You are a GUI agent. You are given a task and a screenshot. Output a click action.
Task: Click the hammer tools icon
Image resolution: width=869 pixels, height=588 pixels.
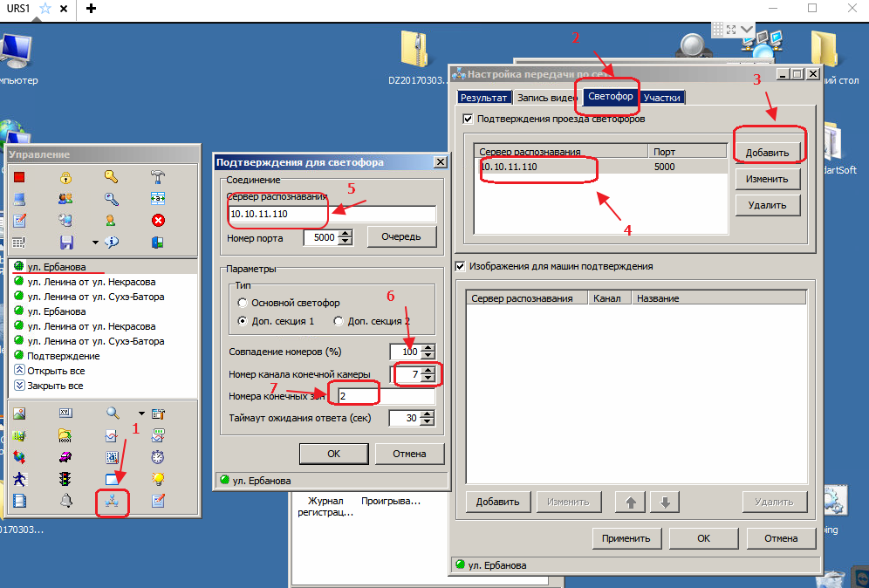[158, 176]
